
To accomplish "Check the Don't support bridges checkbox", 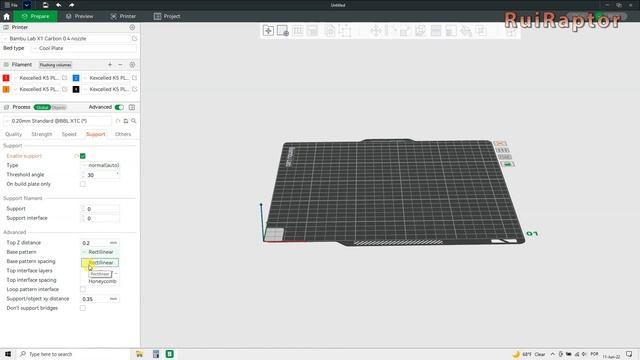I will tap(83, 308).
